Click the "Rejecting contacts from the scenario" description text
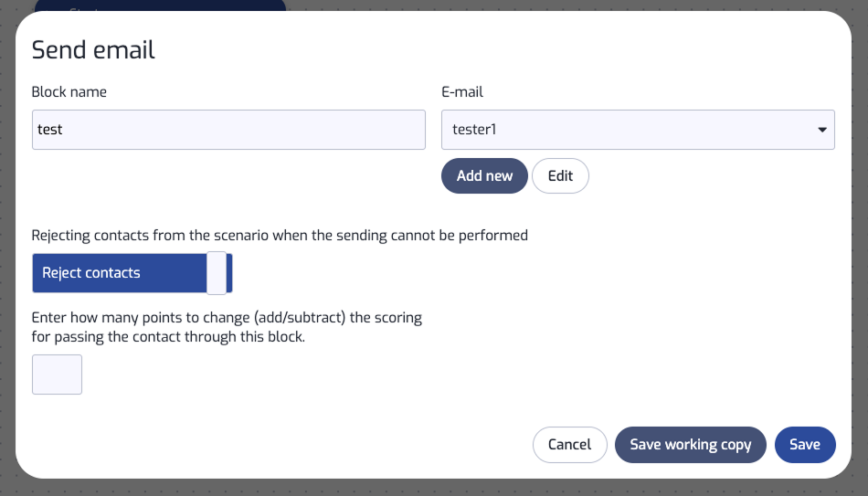The height and width of the screenshot is (496, 868). pos(280,235)
